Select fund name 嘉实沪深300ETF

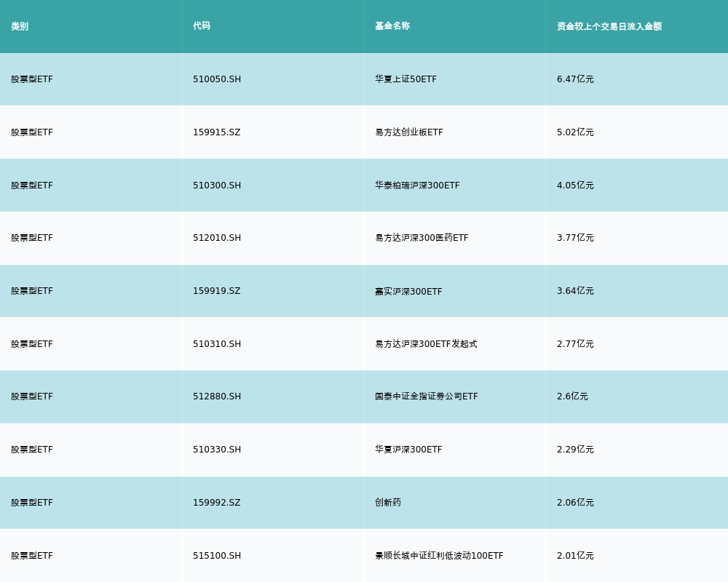coord(408,292)
